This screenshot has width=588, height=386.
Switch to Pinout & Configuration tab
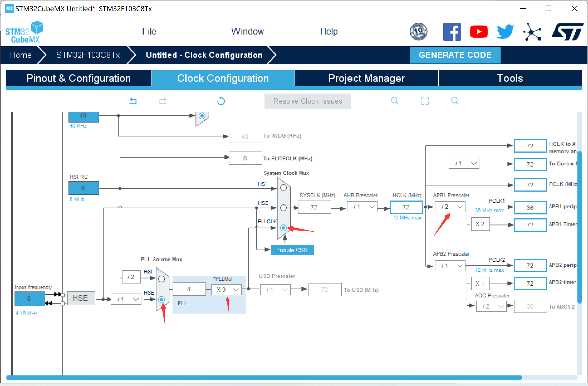79,78
